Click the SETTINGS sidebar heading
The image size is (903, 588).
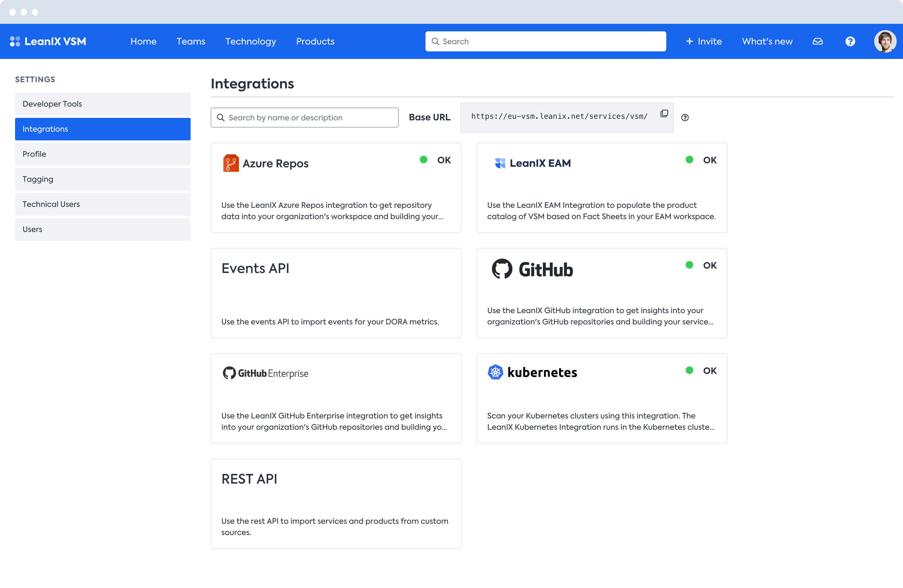[x=35, y=79]
